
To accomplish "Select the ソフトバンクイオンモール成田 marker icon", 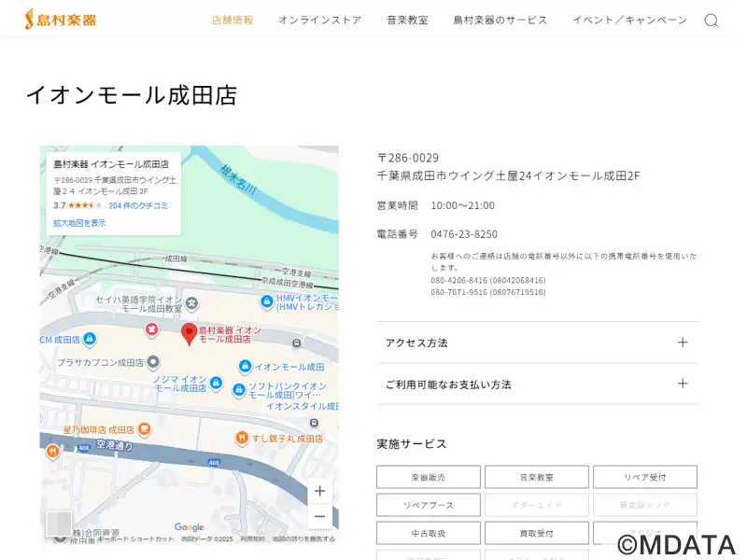I will (239, 390).
